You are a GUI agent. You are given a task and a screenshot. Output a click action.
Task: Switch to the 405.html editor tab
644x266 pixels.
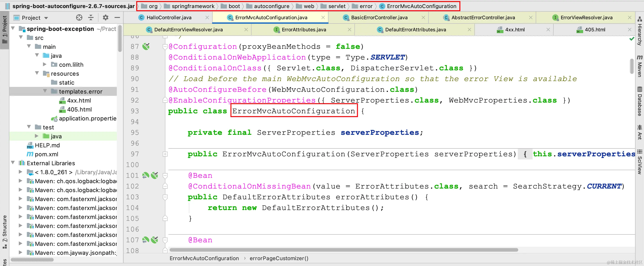(595, 30)
